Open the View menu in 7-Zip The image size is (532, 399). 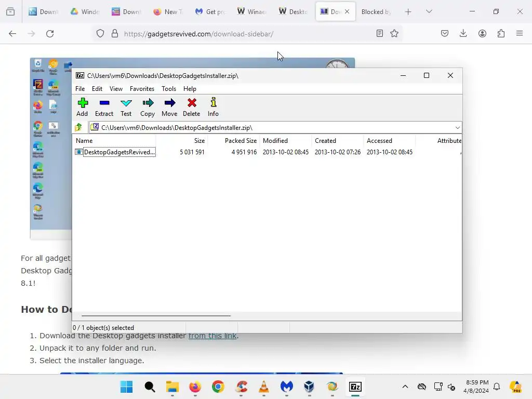(116, 88)
